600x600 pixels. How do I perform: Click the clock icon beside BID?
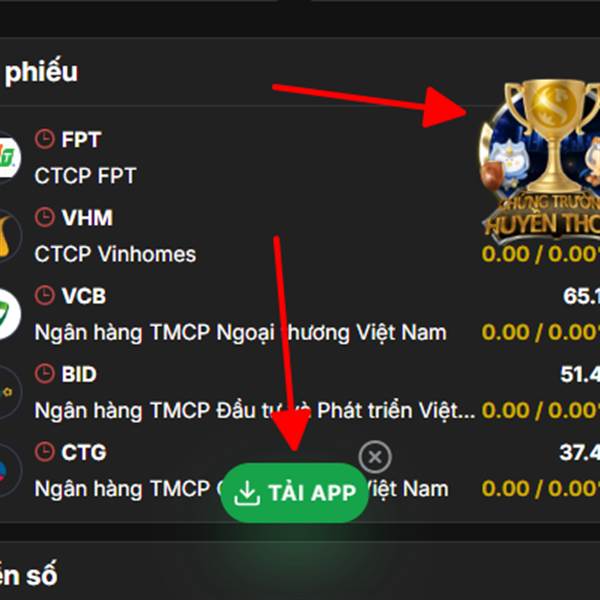click(45, 373)
